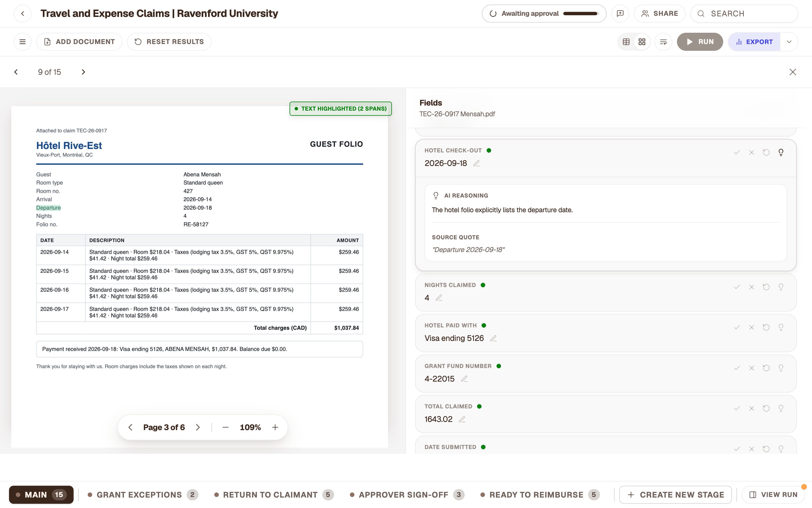This screenshot has width=812, height=508.
Task: Reject the Hotel Check-out field value
Action: click(752, 152)
